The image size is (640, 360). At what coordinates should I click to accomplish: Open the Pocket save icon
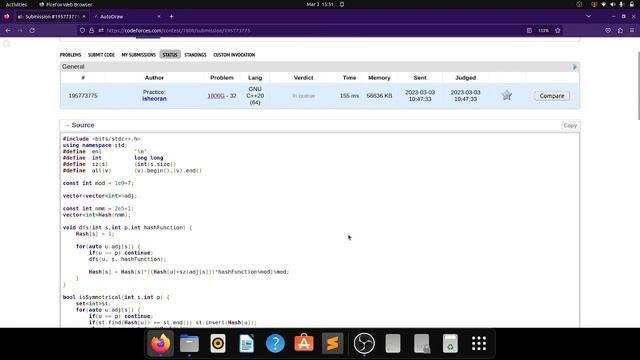pyautogui.click(x=608, y=31)
